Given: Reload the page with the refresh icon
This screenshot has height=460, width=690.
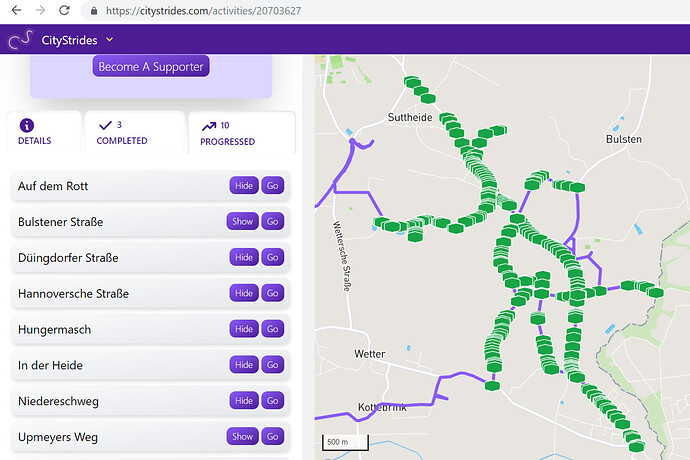Looking at the screenshot, I should [x=64, y=10].
